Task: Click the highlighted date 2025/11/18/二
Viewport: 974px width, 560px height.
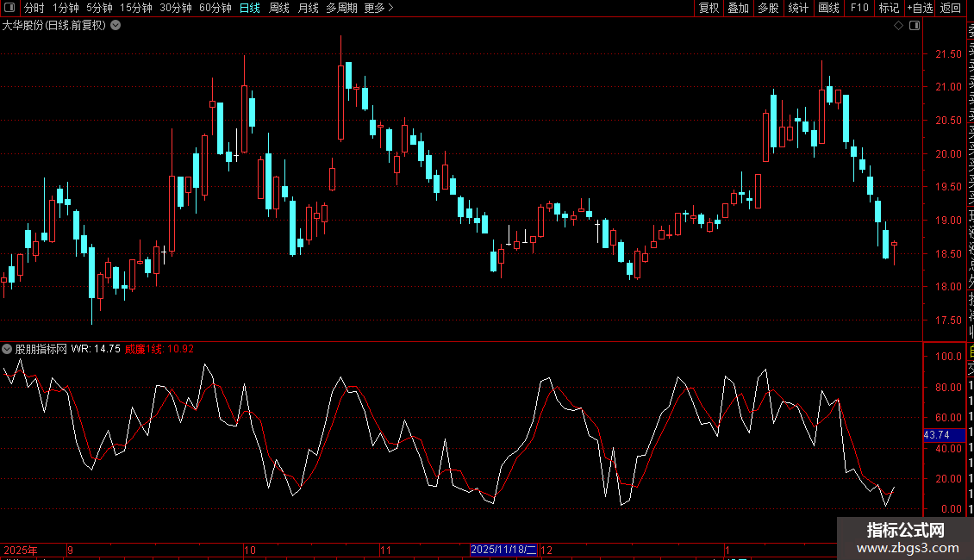Action: pyautogui.click(x=503, y=550)
